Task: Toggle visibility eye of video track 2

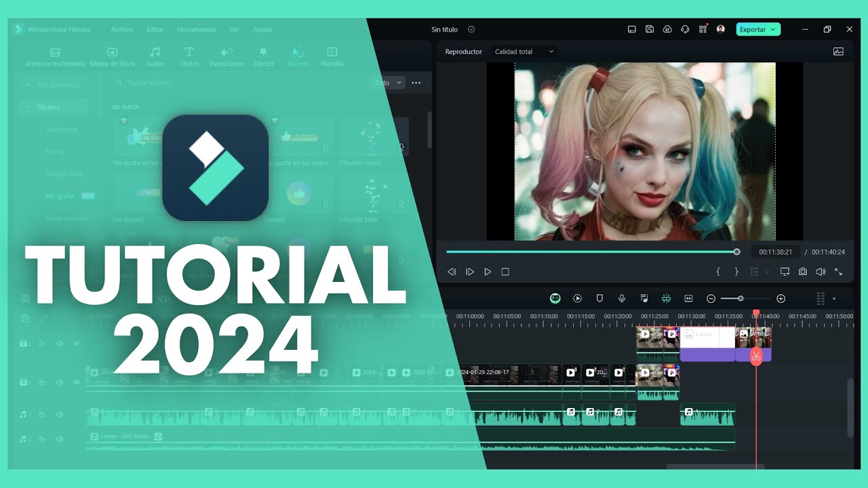Action: 76,344
